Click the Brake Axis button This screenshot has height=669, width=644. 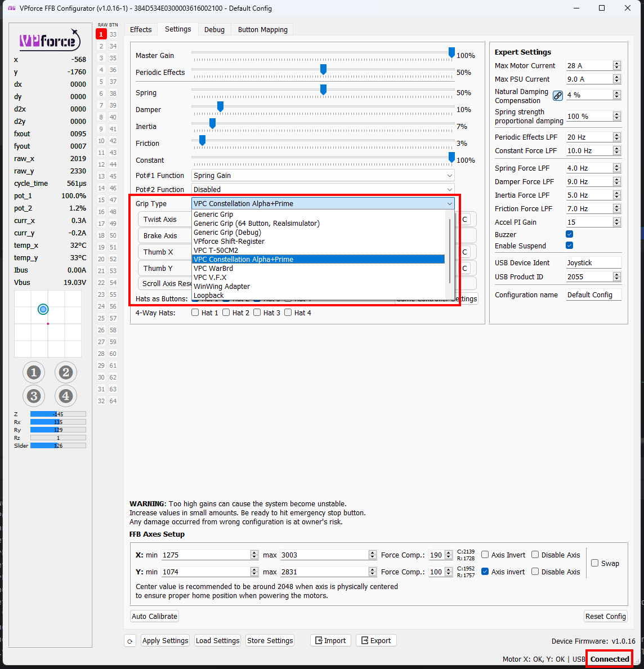pyautogui.click(x=165, y=235)
